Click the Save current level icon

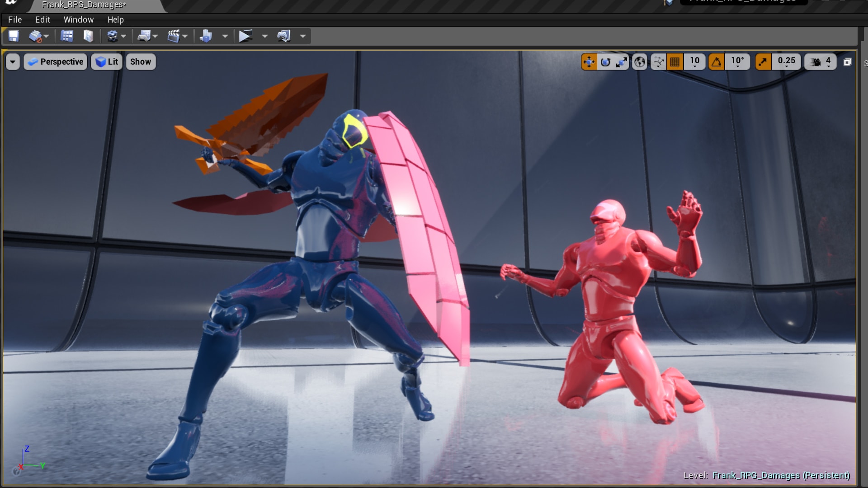14,36
